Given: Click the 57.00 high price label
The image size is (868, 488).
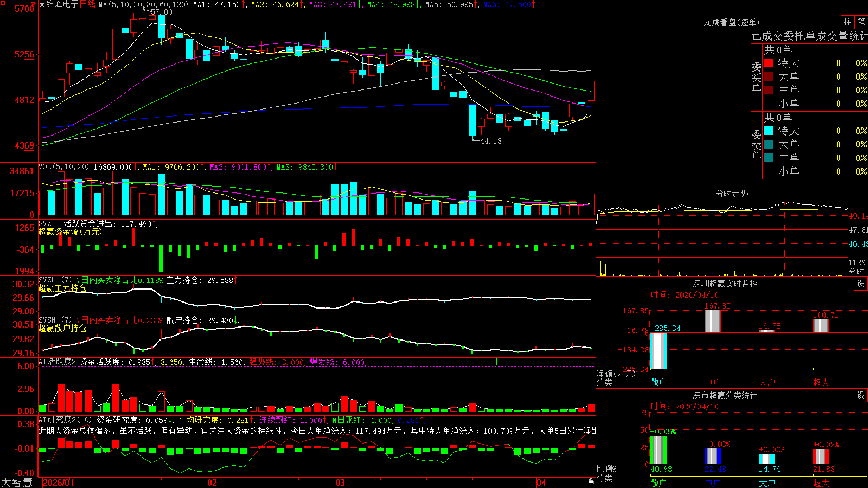Looking at the screenshot, I should [x=161, y=12].
